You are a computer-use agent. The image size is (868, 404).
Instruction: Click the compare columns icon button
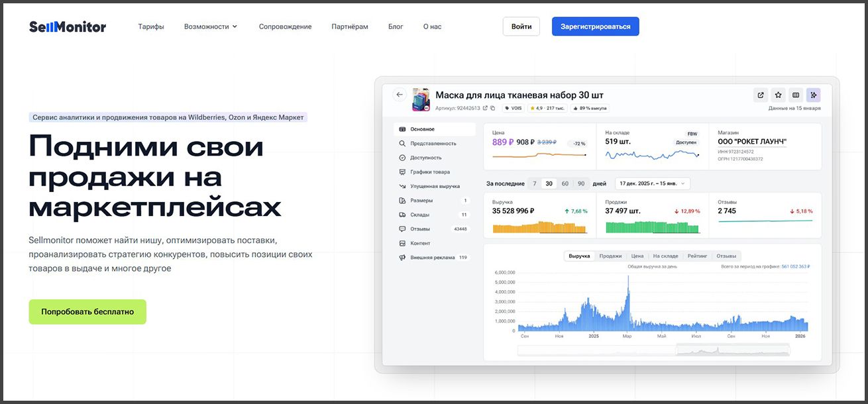pyautogui.click(x=796, y=95)
